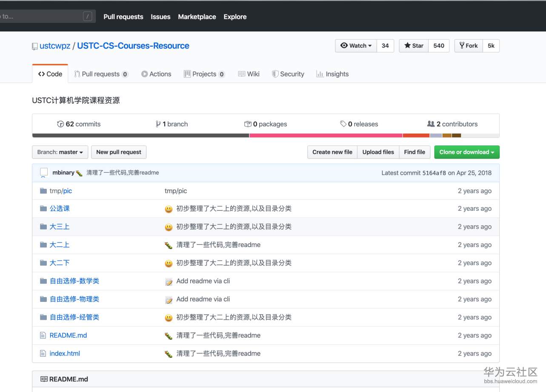Click the dark gray segment of language bar

pos(141,136)
